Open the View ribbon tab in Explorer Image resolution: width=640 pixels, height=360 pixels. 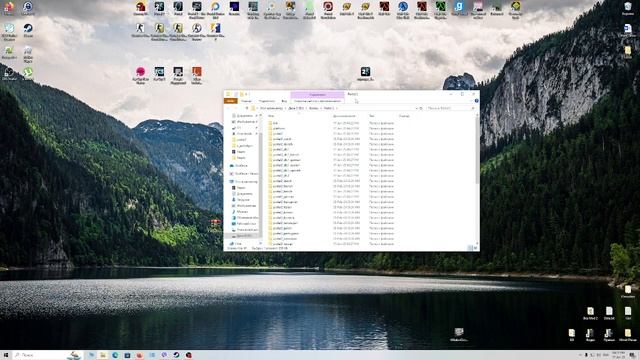(284, 101)
